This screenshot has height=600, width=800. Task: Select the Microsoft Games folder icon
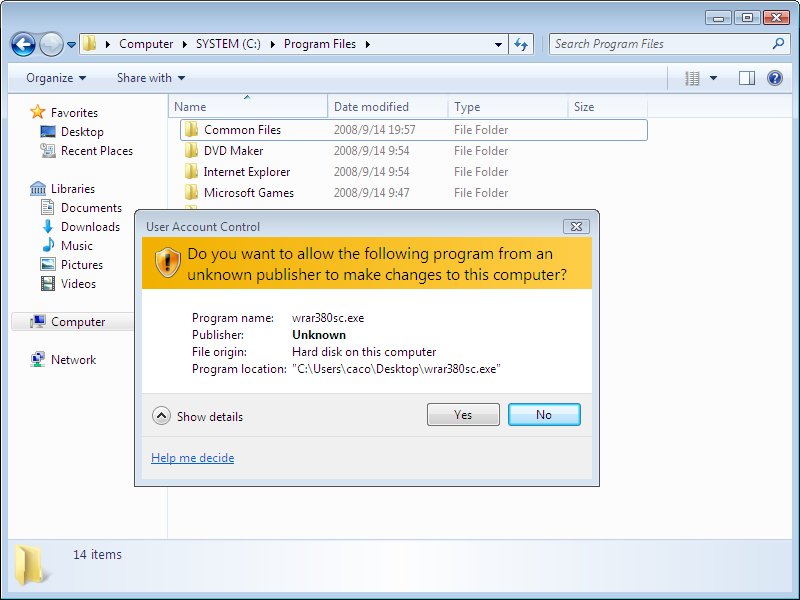[x=191, y=192]
